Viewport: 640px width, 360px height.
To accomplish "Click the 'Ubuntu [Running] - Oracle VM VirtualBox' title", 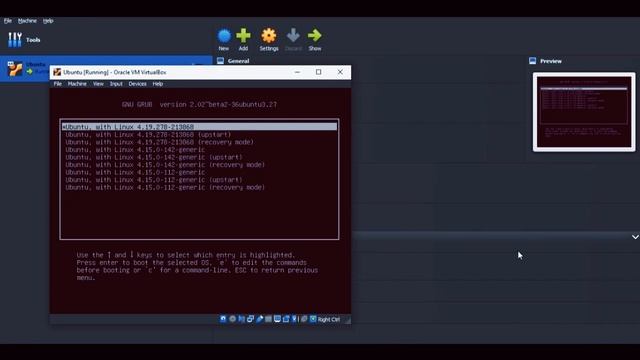I will click(115, 72).
